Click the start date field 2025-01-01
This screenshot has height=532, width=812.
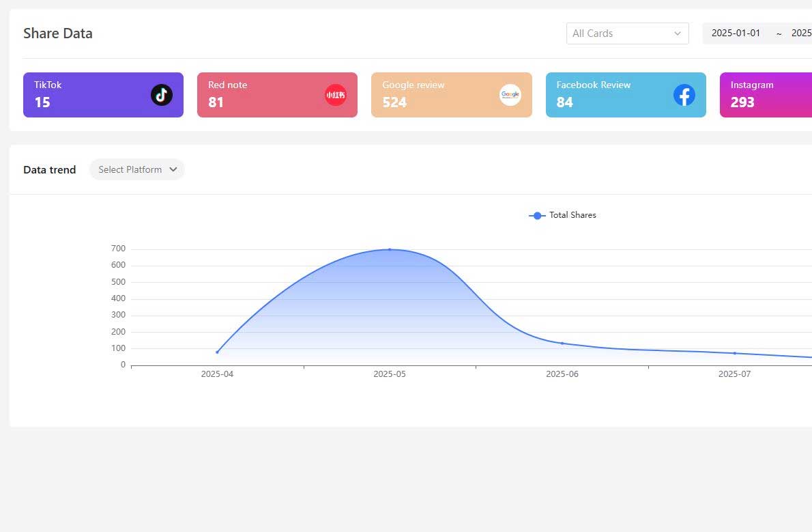tap(736, 33)
